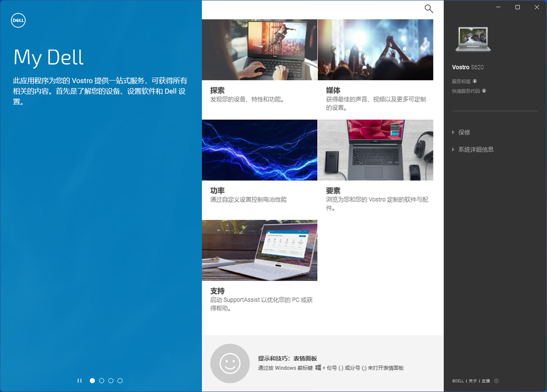
Task: Select the second carousel slide dot
Action: 101,380
